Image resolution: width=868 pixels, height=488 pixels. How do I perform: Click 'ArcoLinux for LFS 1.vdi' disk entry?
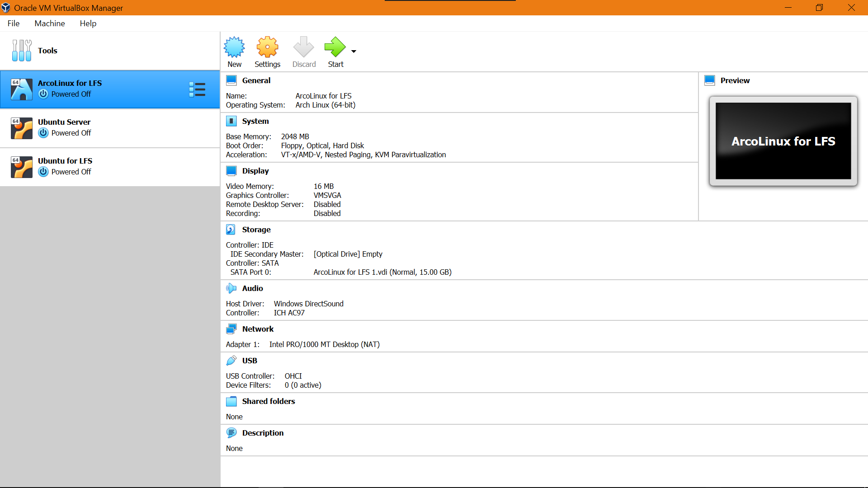point(382,272)
